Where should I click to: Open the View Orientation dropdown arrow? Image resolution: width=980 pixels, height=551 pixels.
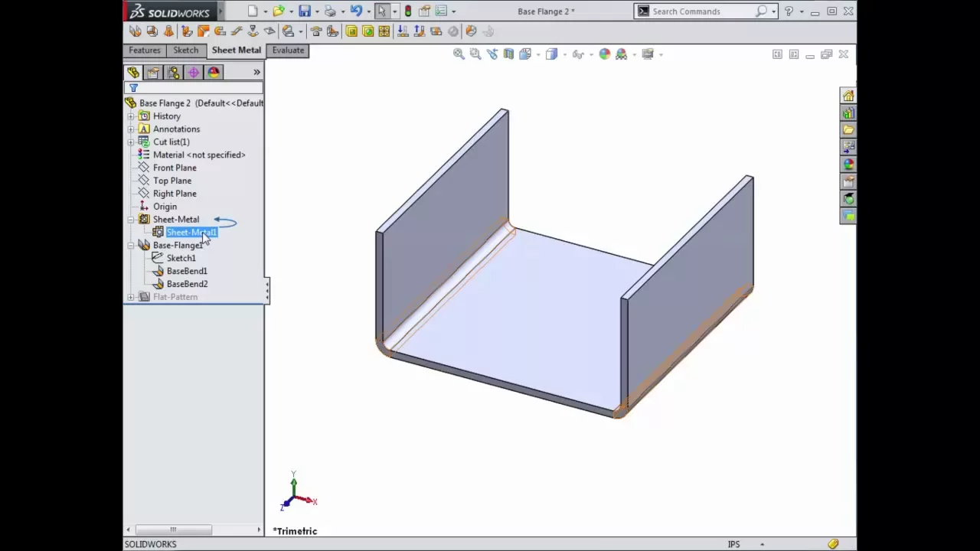click(x=537, y=54)
